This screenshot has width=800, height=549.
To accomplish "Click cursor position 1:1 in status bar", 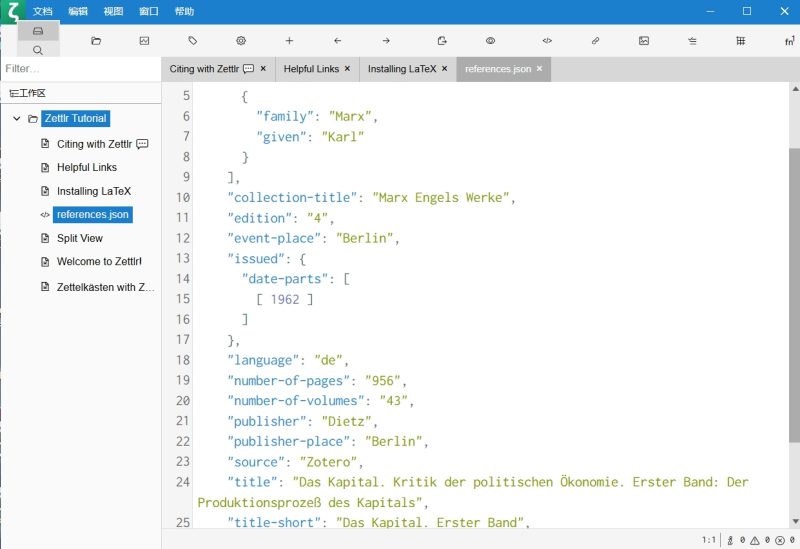I will [x=709, y=539].
